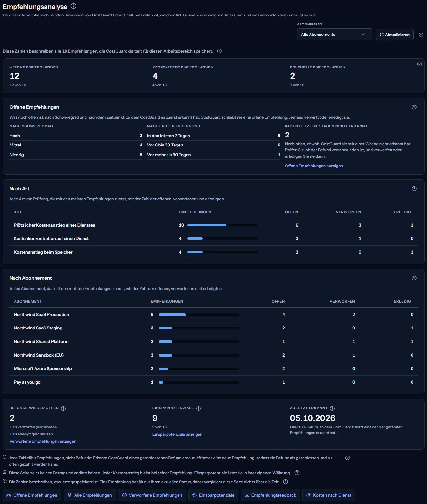Open the Abonnement dropdown showing Alle Abonnements

[x=334, y=35]
